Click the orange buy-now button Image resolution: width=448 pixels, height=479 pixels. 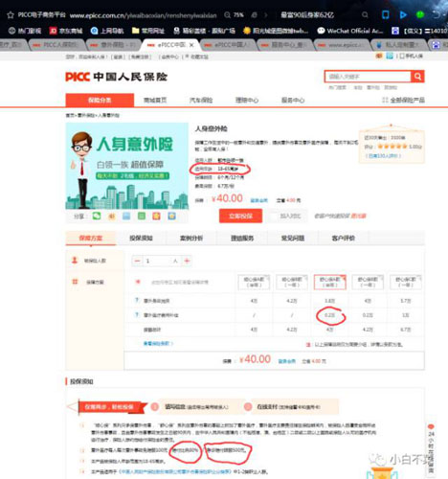click(240, 216)
